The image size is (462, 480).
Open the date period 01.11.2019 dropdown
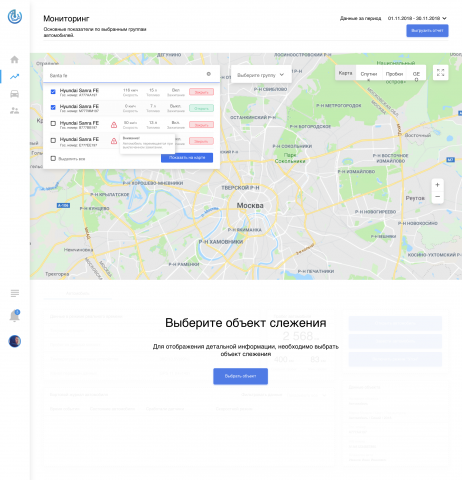coord(417,18)
